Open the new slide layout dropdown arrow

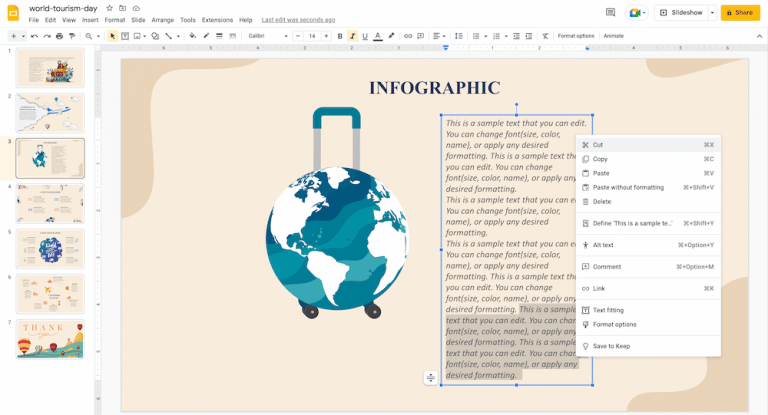(23, 36)
